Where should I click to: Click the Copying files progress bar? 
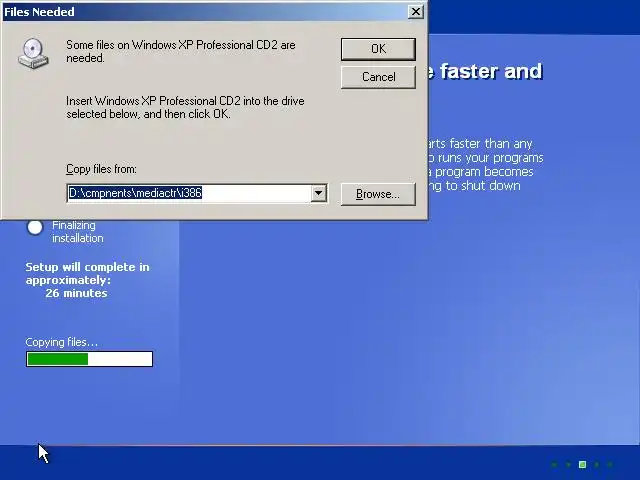coord(89,359)
